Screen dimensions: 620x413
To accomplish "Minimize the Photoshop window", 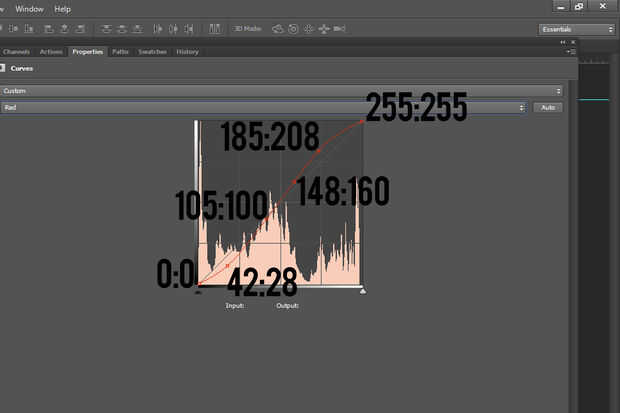I will click(x=561, y=6).
